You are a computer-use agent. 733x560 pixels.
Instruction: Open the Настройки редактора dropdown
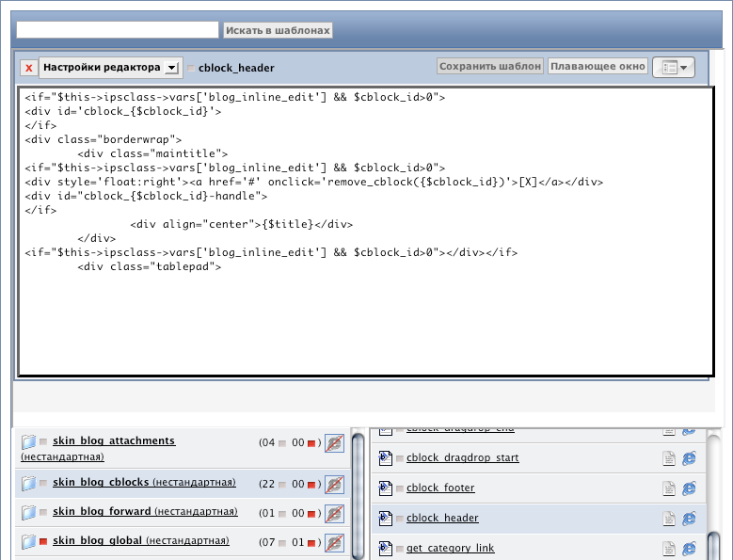[110, 68]
